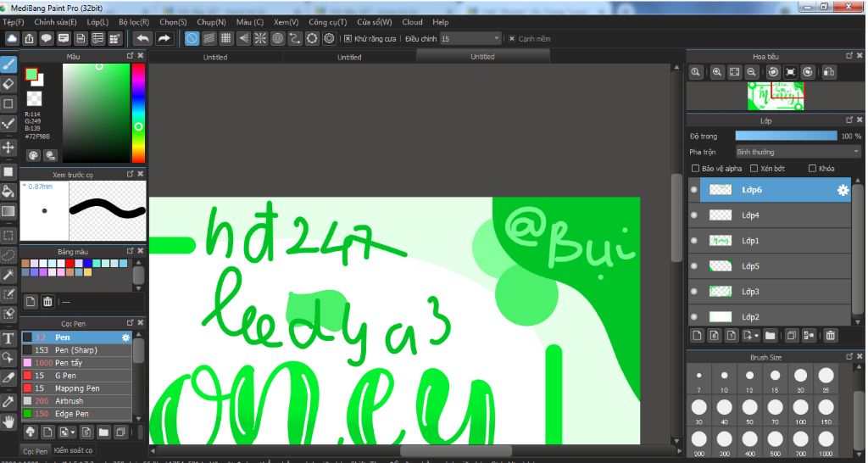Open the cloud save icon
Screen dimensions: 868x463
point(12,38)
